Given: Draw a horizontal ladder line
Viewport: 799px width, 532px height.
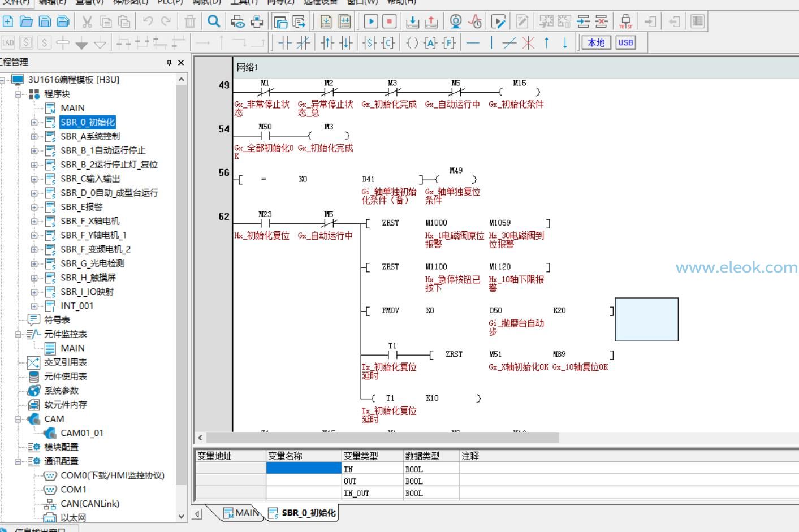Looking at the screenshot, I should click(473, 42).
